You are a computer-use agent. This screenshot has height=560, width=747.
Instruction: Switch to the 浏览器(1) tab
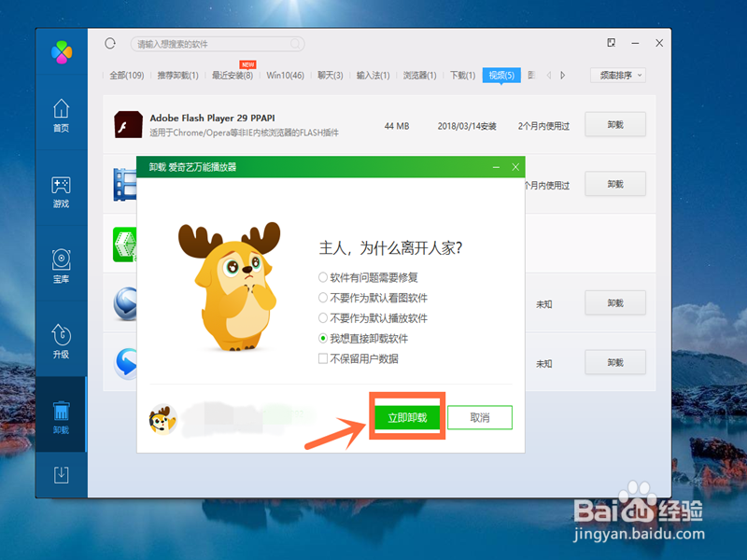point(419,76)
